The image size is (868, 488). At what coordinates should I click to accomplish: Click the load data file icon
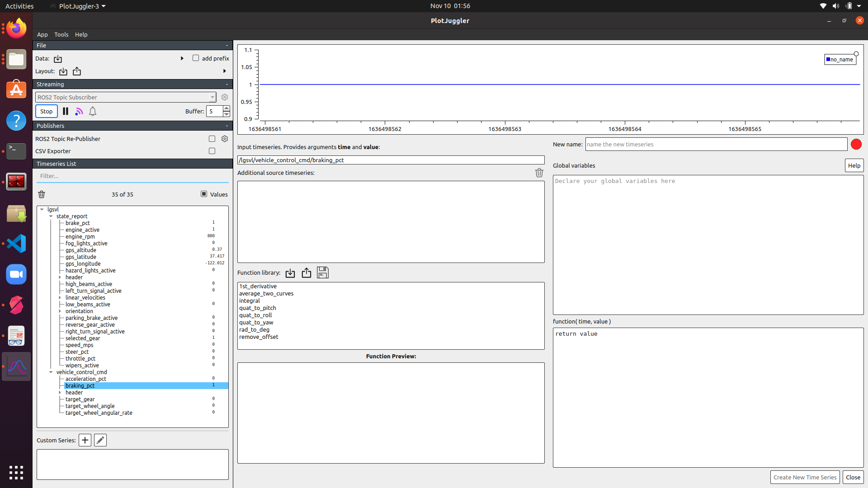[58, 59]
